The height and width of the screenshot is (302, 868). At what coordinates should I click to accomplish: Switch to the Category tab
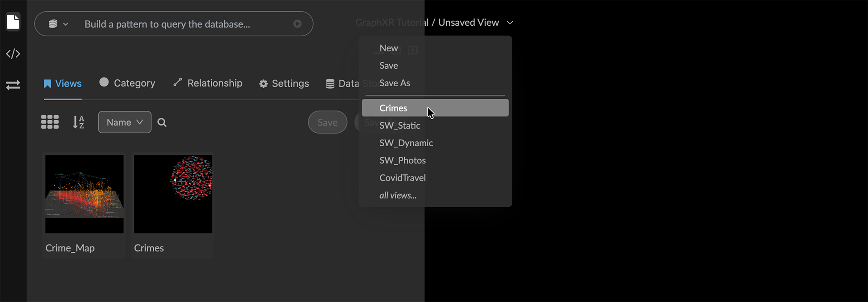coord(127,83)
